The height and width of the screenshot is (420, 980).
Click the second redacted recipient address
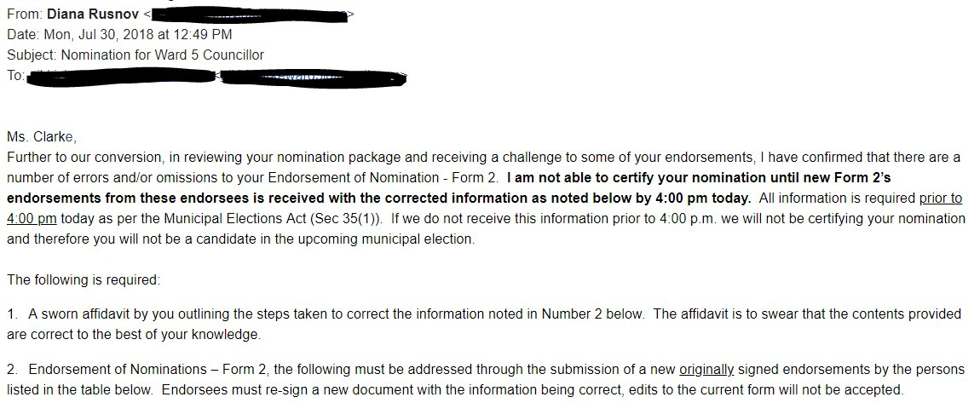click(313, 78)
